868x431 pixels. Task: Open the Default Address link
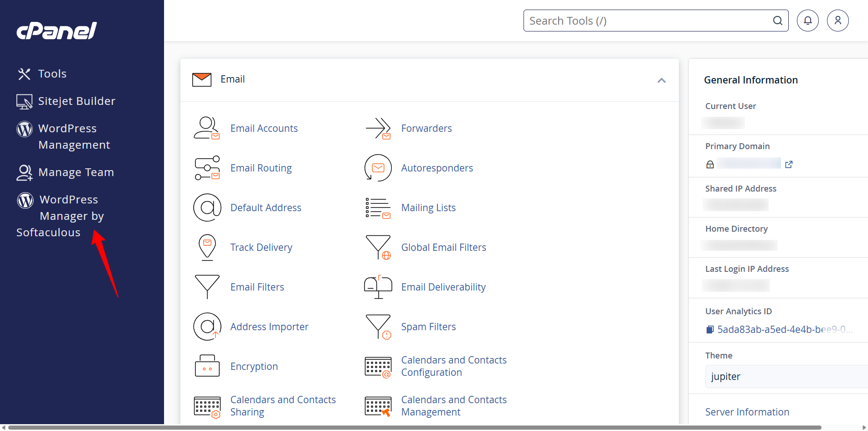(x=266, y=208)
